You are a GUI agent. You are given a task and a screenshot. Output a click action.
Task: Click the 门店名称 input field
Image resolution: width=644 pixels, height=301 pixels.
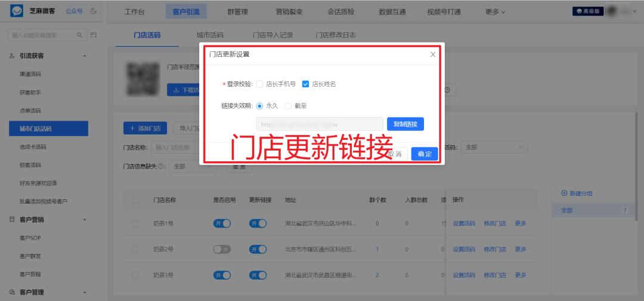click(x=177, y=147)
